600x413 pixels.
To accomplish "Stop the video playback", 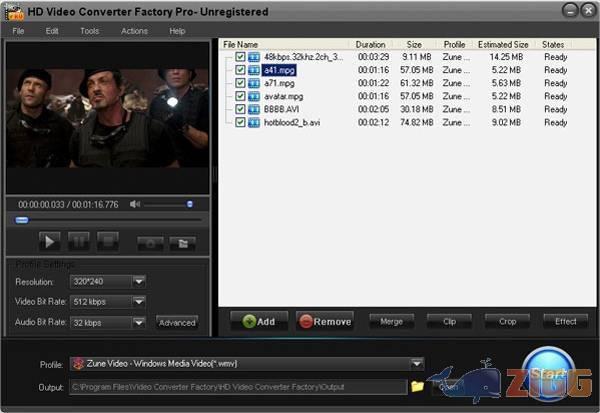I will point(108,241).
